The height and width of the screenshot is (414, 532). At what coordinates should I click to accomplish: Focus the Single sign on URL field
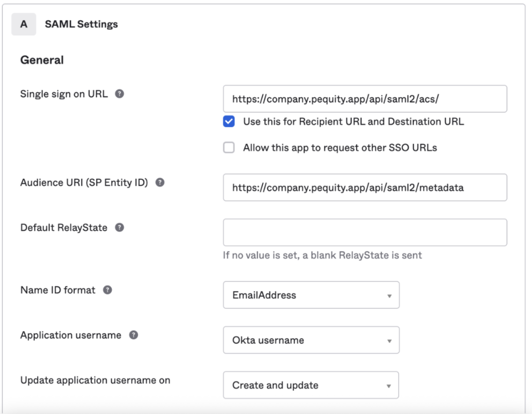point(365,99)
